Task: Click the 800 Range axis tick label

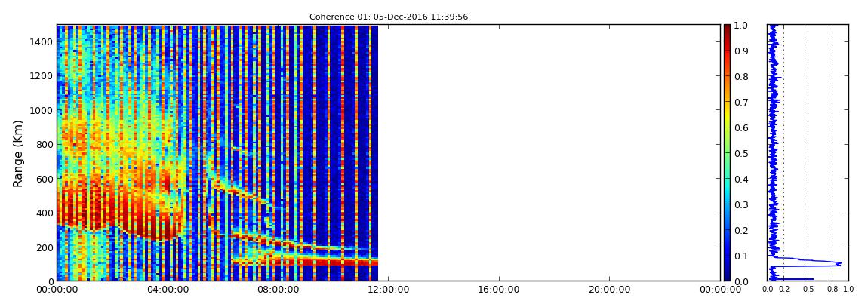Action: (44, 145)
